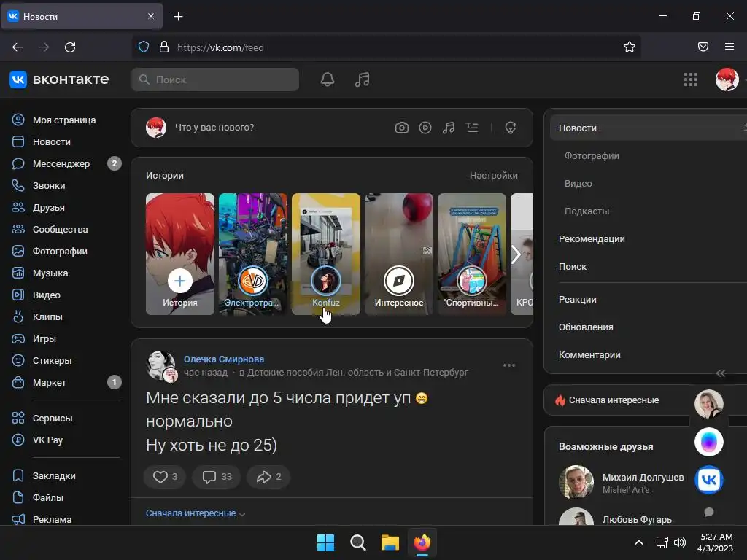Open Олечка Смирнова's profile link
747x560 pixels.
[224, 359]
